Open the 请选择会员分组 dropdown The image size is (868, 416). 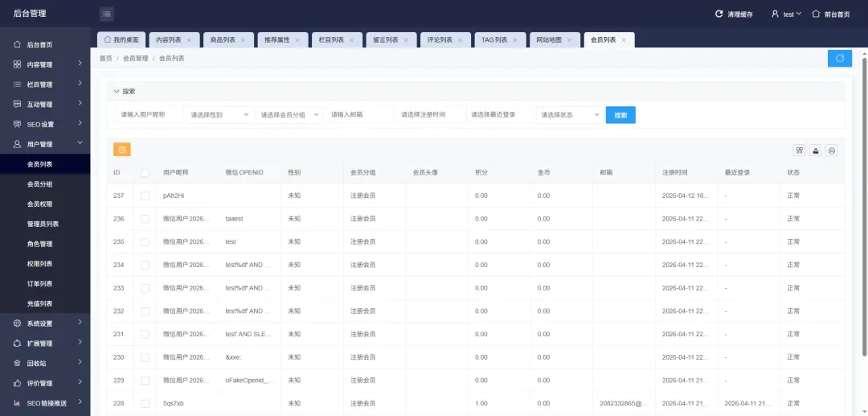(289, 115)
